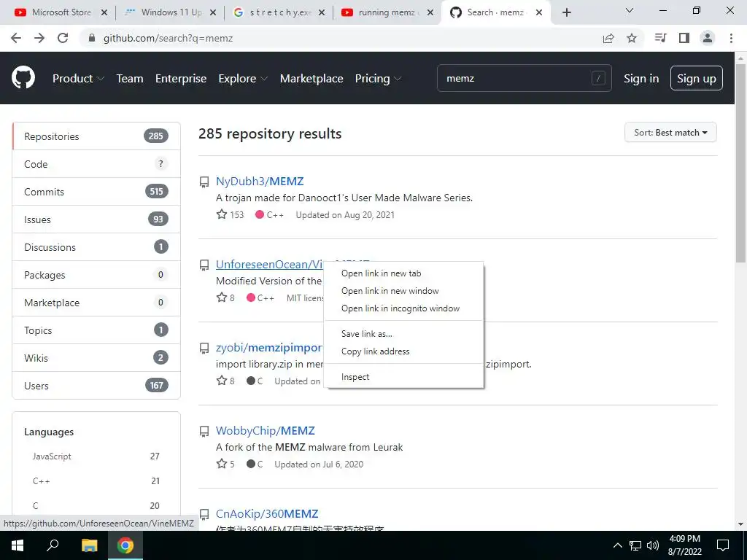Click repo icon beside WobbyChip/MEMZ
747x560 pixels.
click(x=204, y=432)
